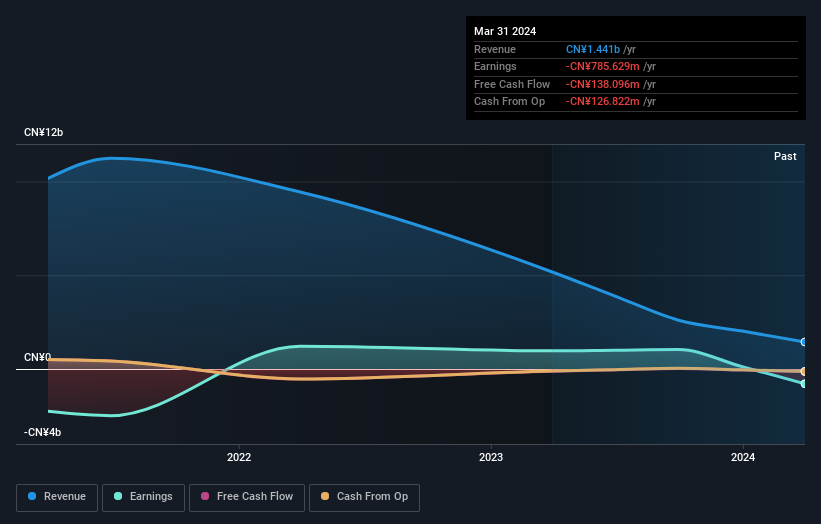Click the Earnings row label in tooltip
Screen dimensions: 821x524
point(495,66)
